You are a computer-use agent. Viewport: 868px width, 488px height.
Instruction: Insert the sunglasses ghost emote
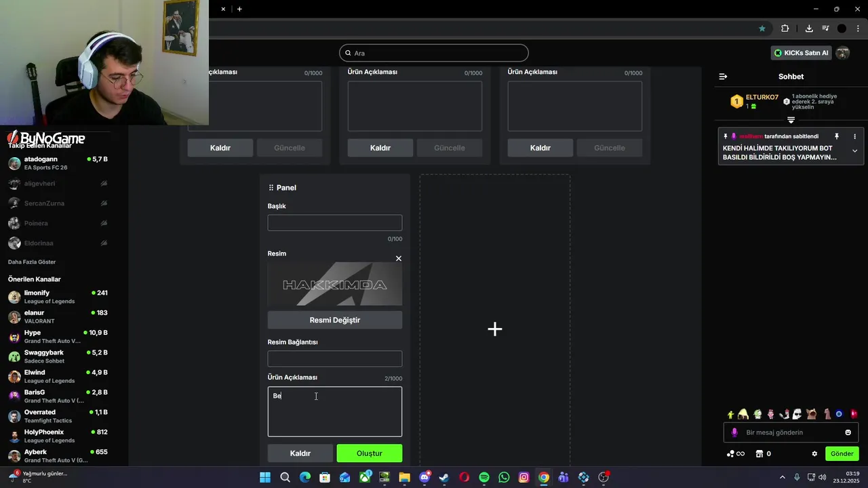pos(797,413)
